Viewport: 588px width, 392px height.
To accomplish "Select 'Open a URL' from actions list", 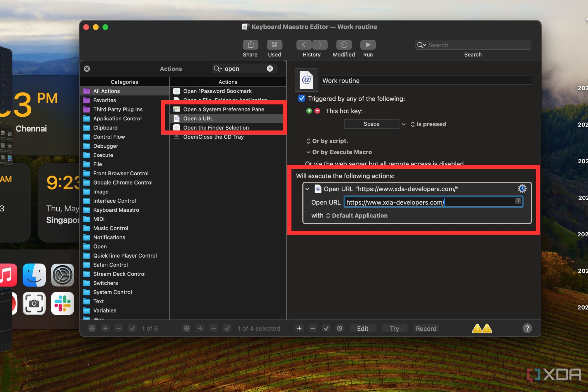I will tap(198, 118).
